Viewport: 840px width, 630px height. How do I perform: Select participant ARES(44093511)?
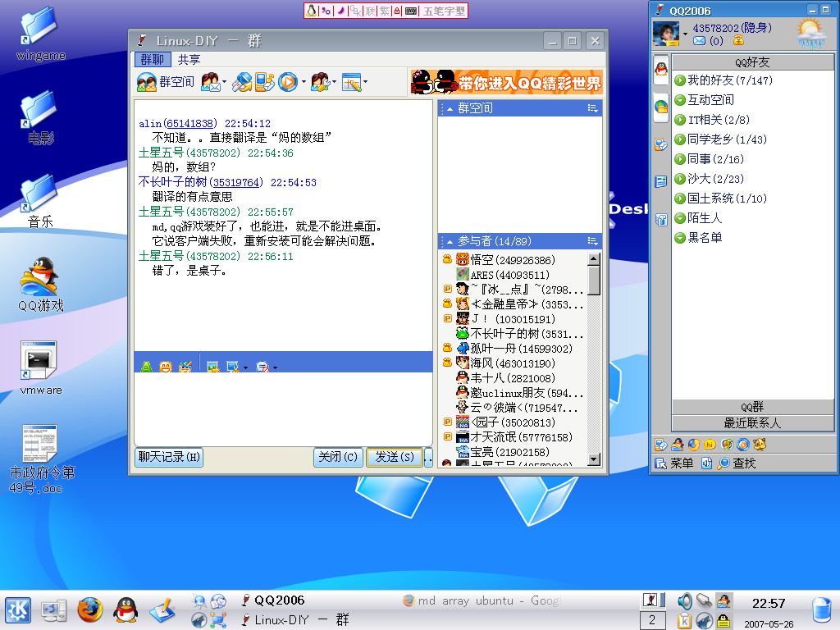[x=512, y=275]
